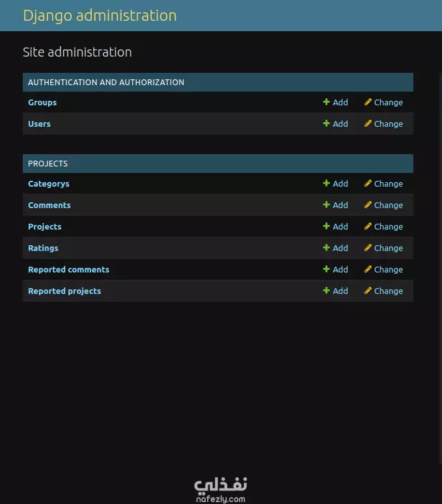Viewport: 442px width, 504px height.
Task: Click the Django administration site title
Action: 100,16
